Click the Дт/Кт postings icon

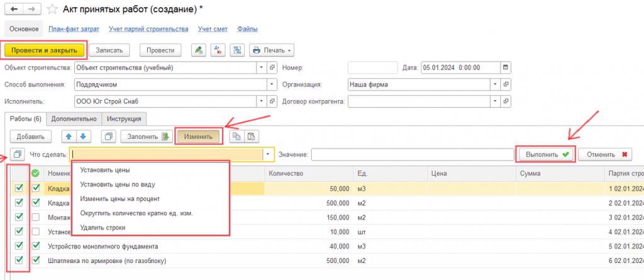217,50
